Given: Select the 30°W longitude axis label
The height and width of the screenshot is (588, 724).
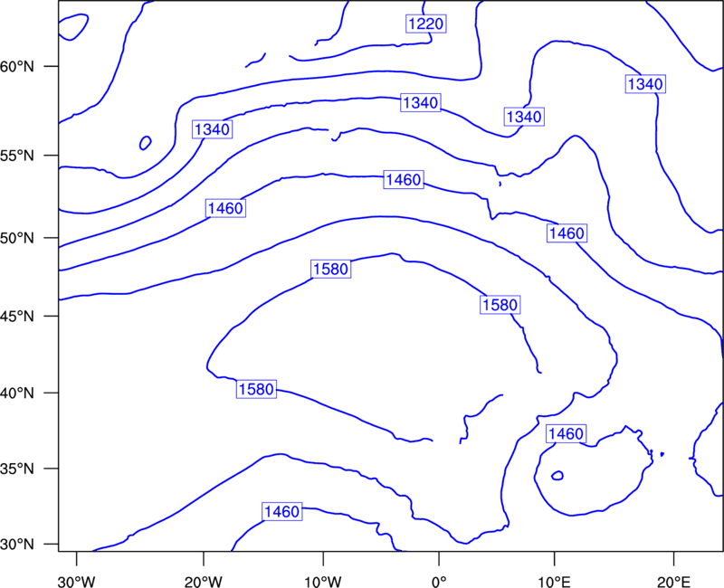Looking at the screenshot, I should (x=77, y=582).
